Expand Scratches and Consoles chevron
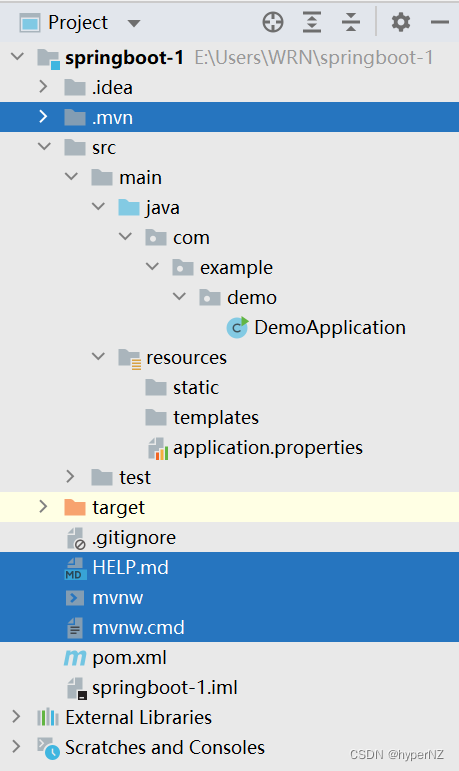This screenshot has width=459, height=771. [16, 746]
